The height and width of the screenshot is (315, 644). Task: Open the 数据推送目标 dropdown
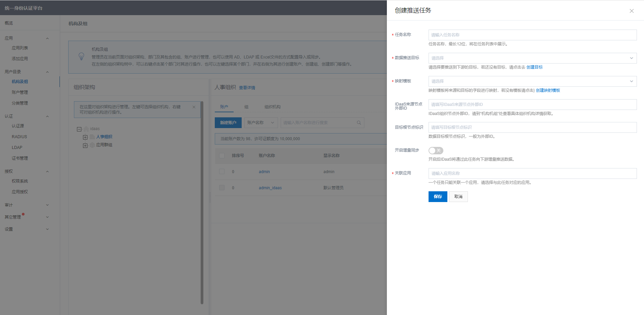click(532, 58)
